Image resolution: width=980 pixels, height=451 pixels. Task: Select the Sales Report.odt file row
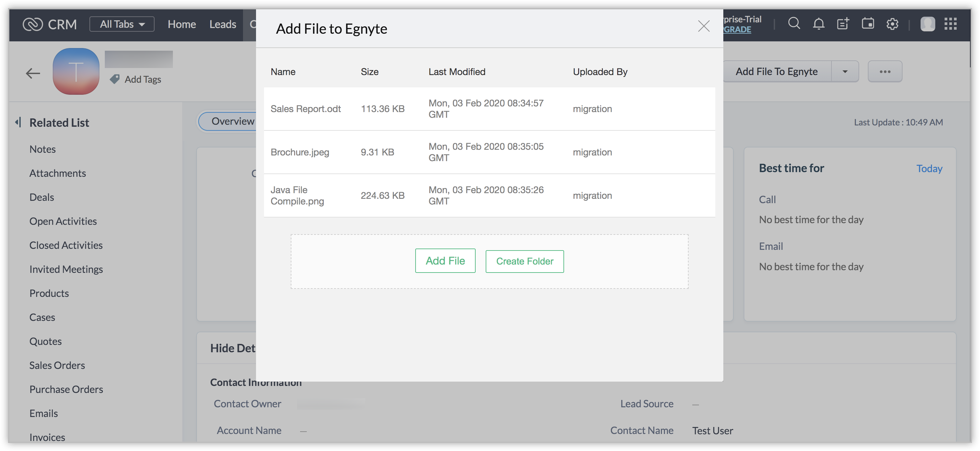[x=305, y=109]
